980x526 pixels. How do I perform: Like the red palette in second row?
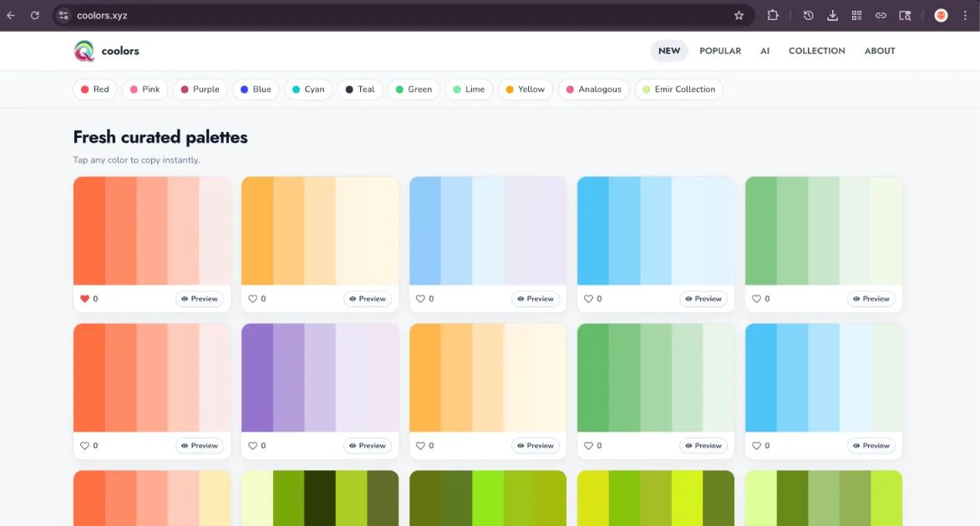[x=85, y=445]
